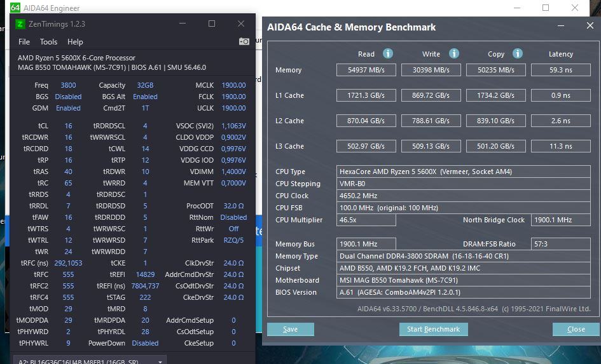Image resolution: width=601 pixels, height=364 pixels.
Task: Select L1 Cache Write 869.72 GB/s
Action: point(431,95)
